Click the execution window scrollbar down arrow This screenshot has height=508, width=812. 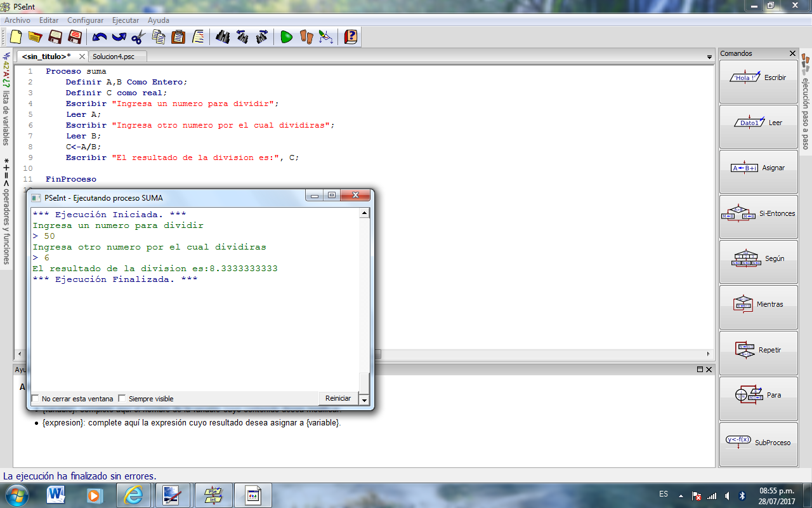pyautogui.click(x=364, y=399)
